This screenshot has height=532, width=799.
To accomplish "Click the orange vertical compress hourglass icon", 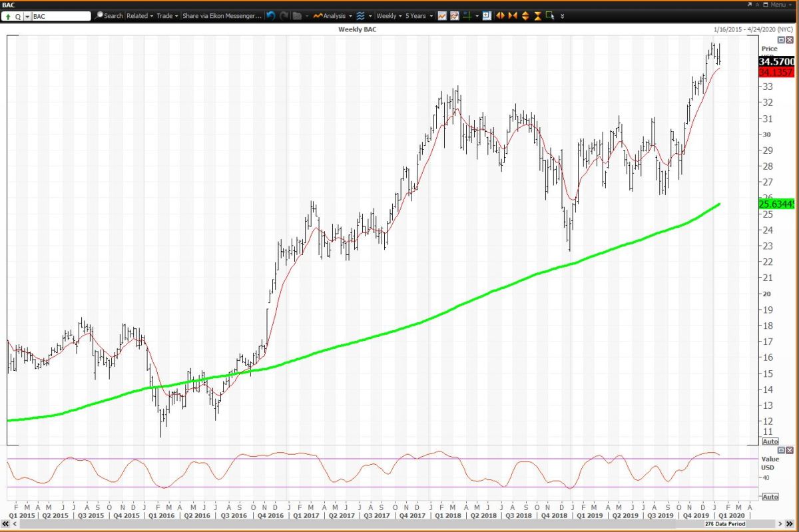I will pos(537,15).
